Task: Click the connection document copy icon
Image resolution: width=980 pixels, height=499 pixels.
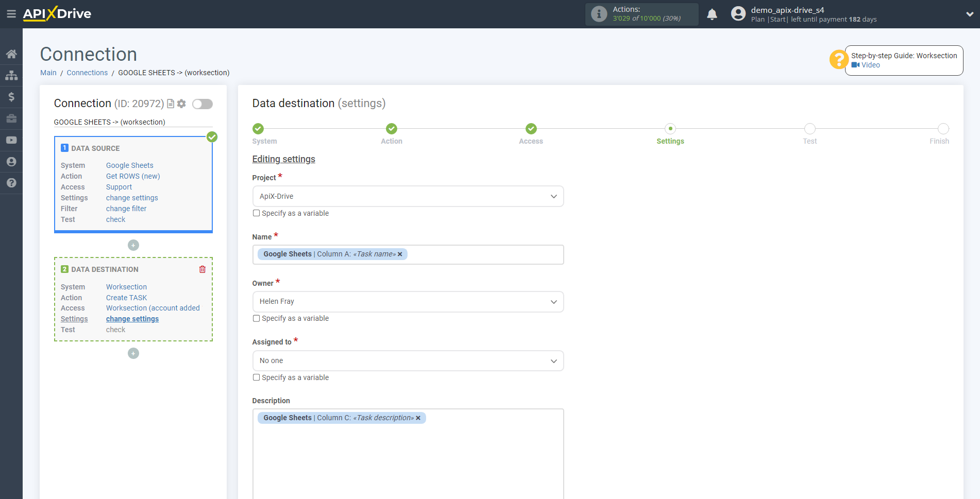Action: [171, 104]
